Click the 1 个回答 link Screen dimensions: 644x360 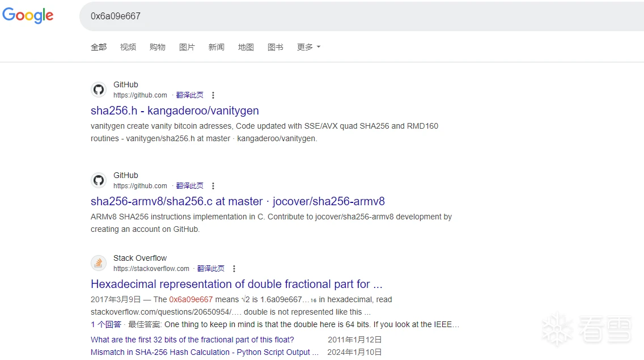106,325
